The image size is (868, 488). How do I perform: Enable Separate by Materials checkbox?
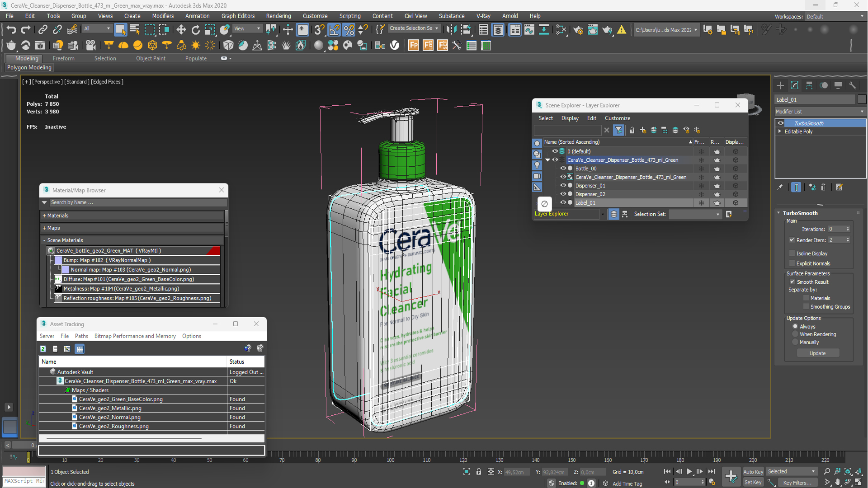[806, 298]
